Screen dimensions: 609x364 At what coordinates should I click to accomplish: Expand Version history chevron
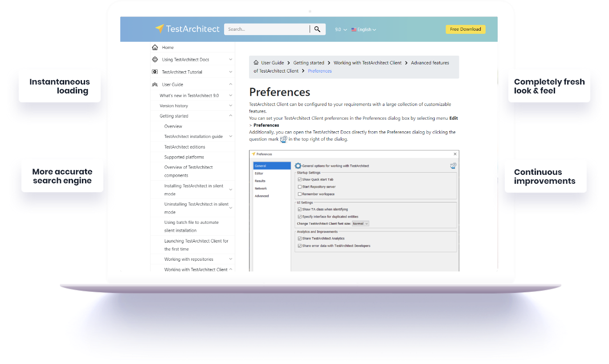[230, 105]
